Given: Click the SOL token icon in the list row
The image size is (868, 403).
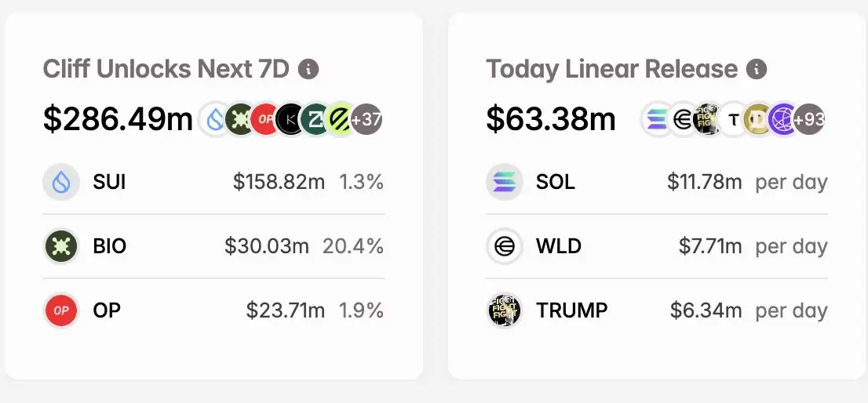Looking at the screenshot, I should (x=505, y=182).
